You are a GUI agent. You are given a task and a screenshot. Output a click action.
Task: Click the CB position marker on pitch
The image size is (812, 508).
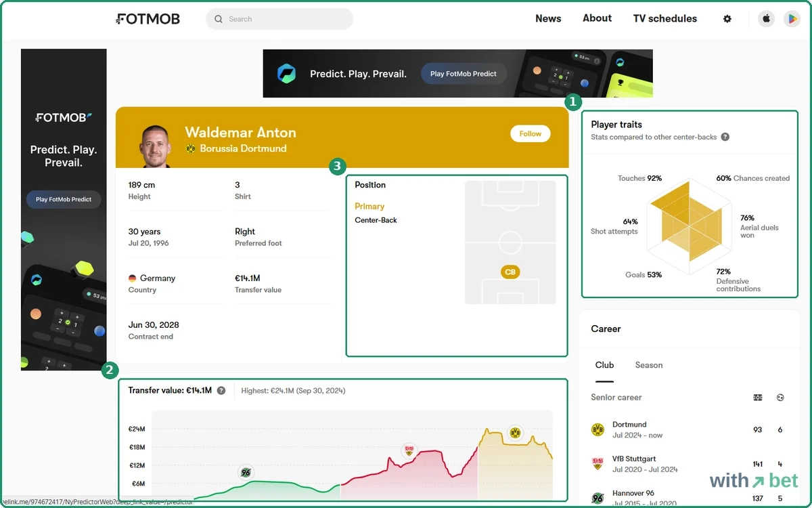(510, 272)
